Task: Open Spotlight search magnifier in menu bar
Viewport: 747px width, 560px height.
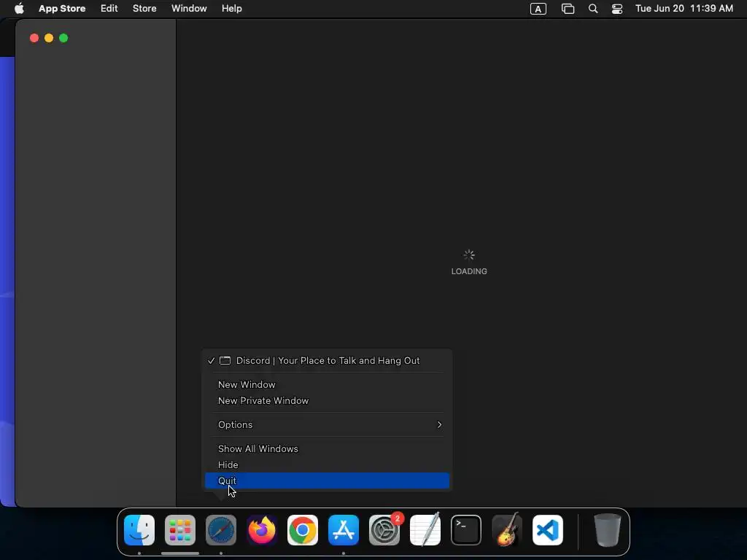Action: pos(593,9)
